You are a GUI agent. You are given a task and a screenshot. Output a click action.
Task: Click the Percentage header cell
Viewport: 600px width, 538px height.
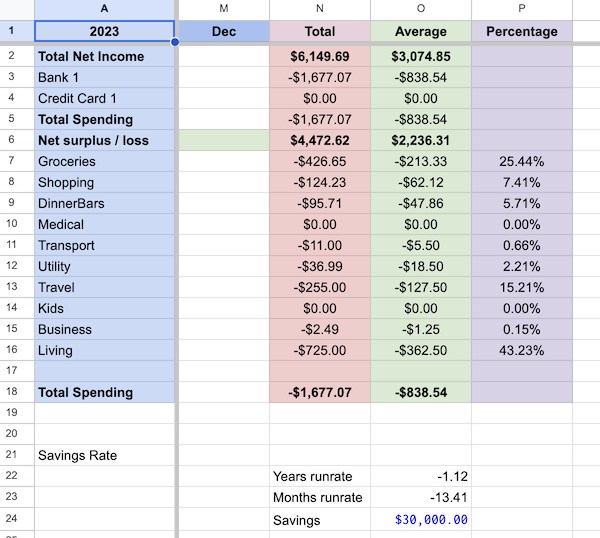pyautogui.click(x=522, y=31)
